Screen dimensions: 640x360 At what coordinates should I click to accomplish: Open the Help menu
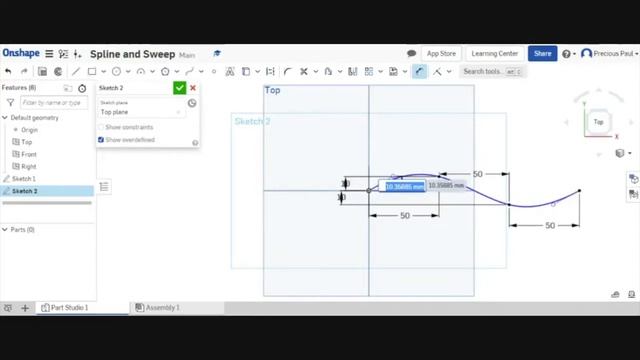click(569, 54)
